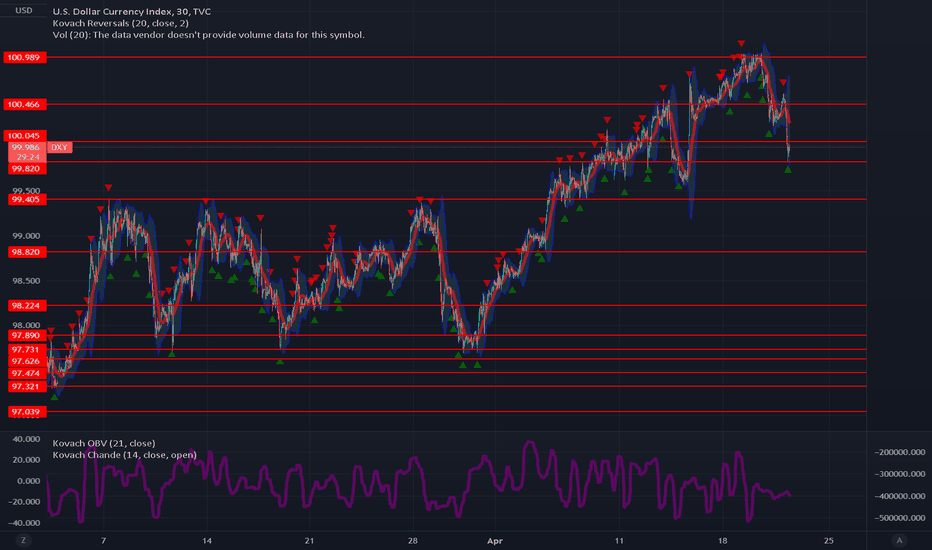This screenshot has height=550, width=932.
Task: Click the 25 date label on time axis
Action: point(829,540)
